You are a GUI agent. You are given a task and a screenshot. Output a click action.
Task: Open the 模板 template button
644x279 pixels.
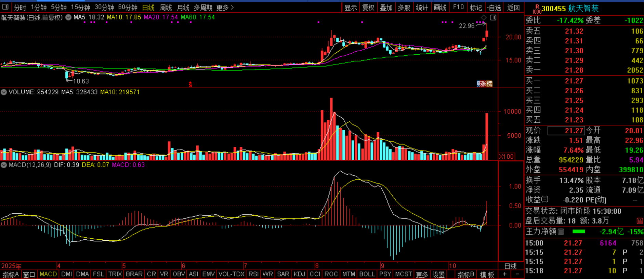tap(487, 274)
